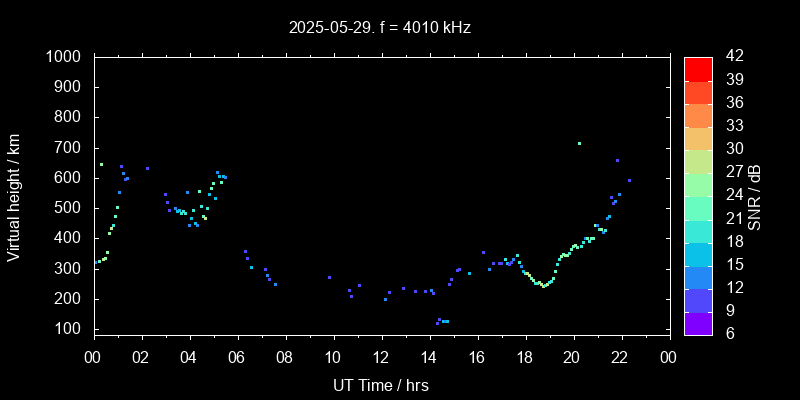The image size is (800, 400).
Task: Click the 06 hour tick on time axis
Action: pyautogui.click(x=237, y=357)
